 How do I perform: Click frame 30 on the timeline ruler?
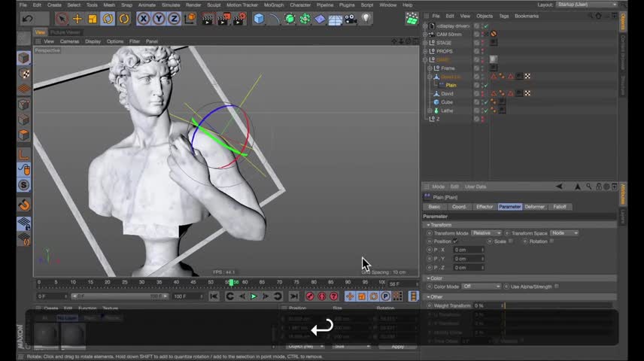141,282
